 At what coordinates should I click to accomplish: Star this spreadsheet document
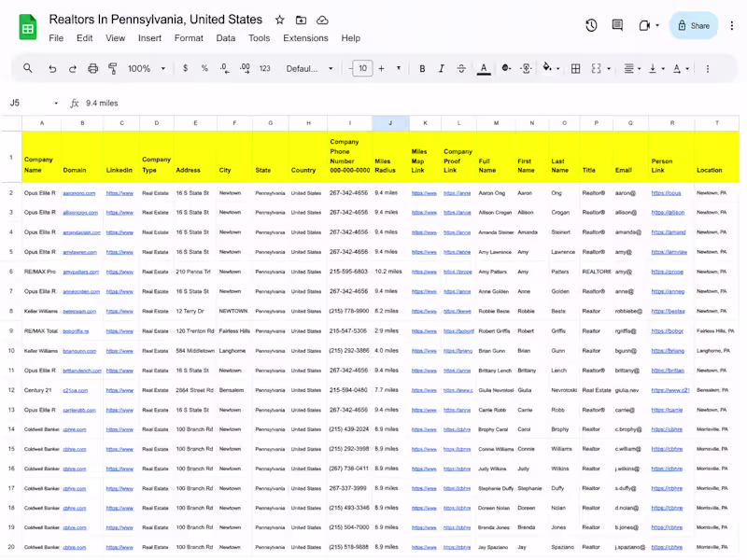279,20
